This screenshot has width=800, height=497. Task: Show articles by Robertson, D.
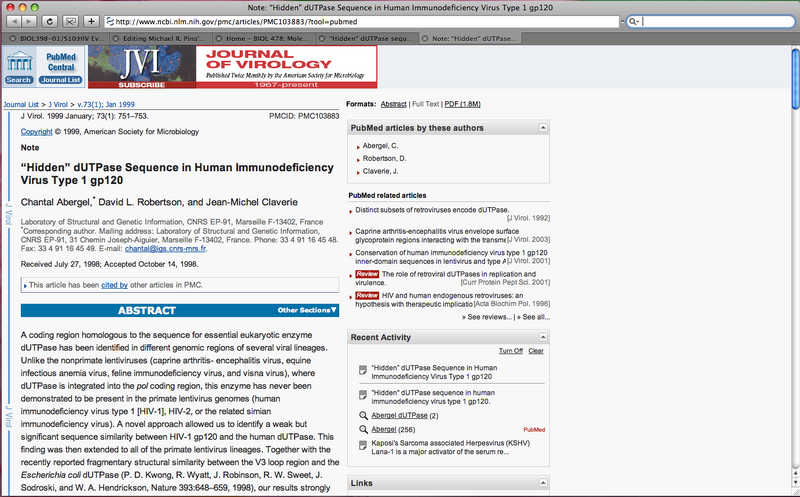tap(384, 159)
